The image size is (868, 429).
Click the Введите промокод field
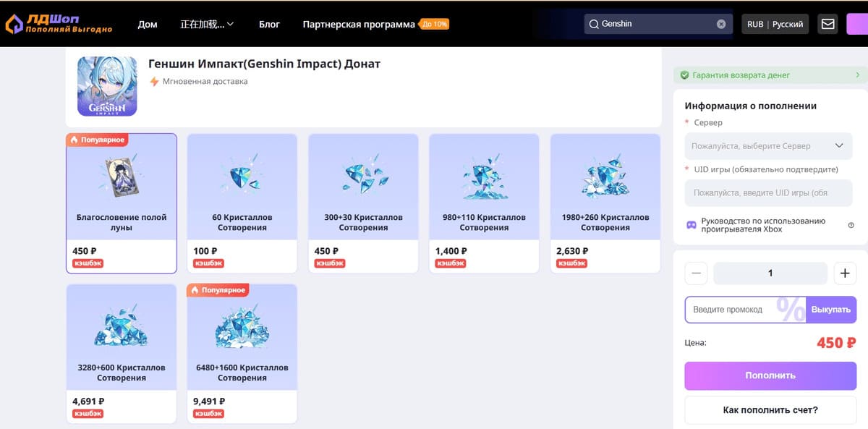(x=745, y=310)
